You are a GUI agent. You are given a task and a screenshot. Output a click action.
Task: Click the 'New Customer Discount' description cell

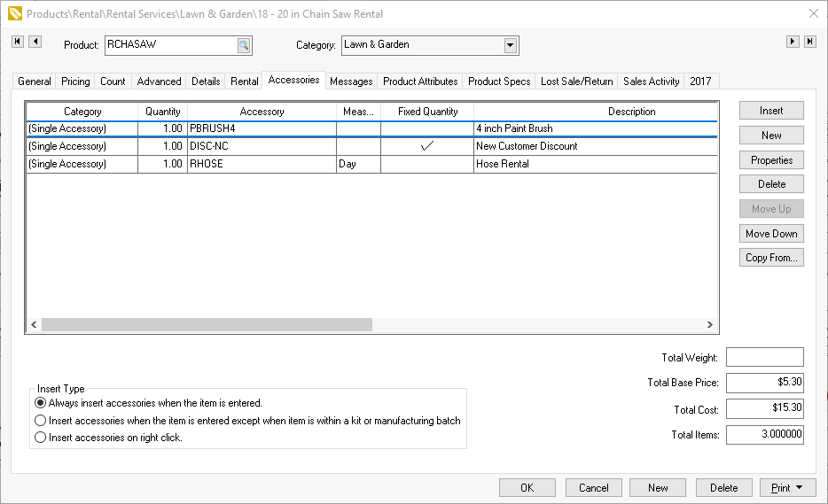click(x=596, y=145)
